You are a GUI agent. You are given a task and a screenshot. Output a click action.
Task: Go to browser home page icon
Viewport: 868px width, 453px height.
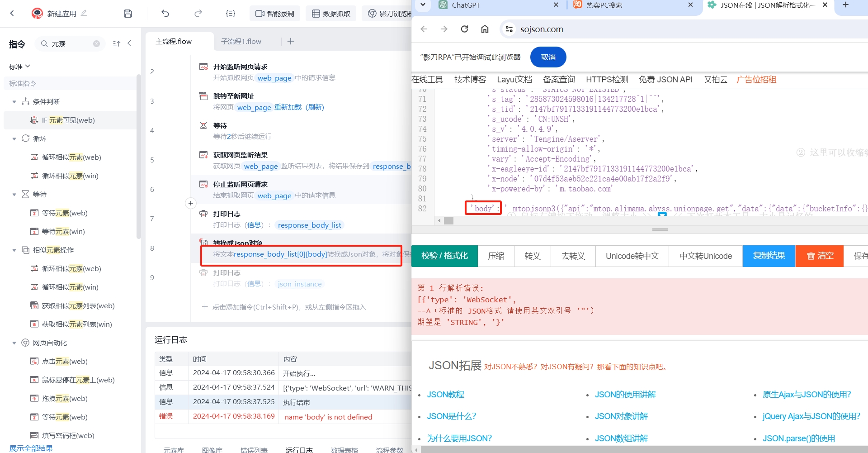point(485,29)
